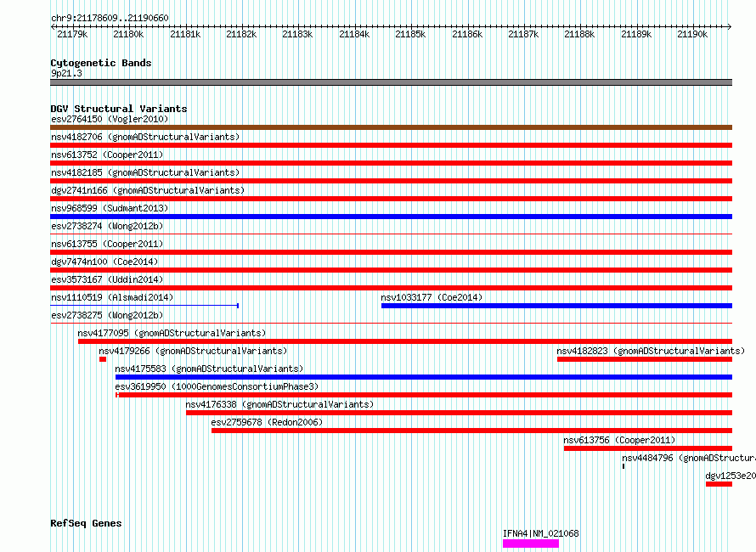Click the 21184k ruler tick label

click(354, 34)
